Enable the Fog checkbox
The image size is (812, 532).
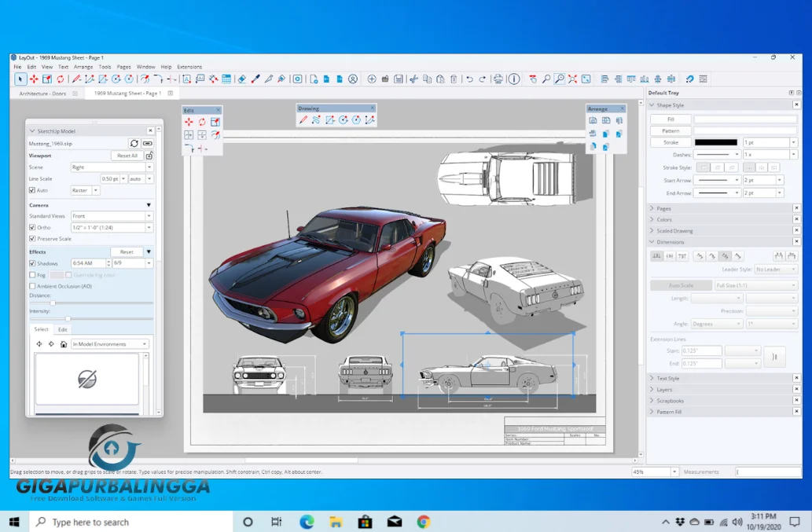tap(32, 275)
